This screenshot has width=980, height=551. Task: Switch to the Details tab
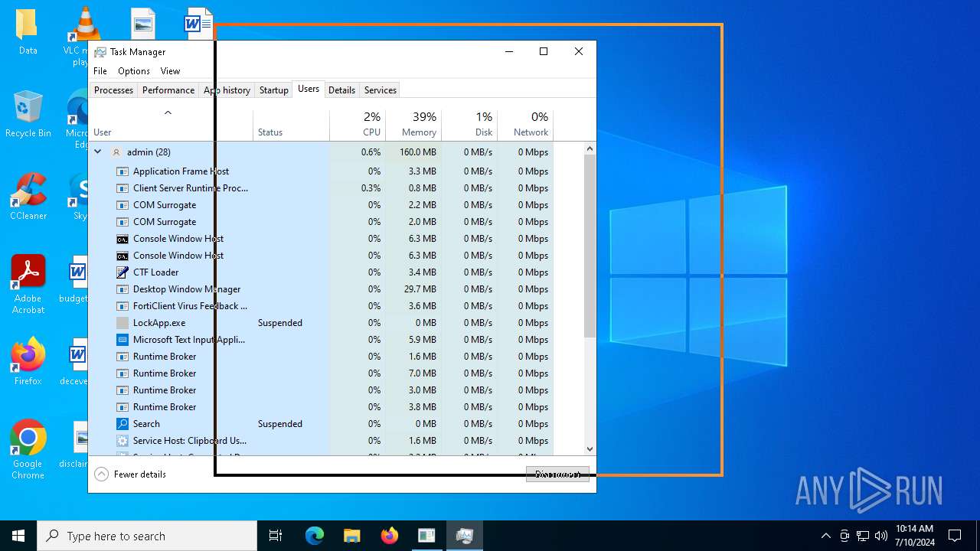341,90
